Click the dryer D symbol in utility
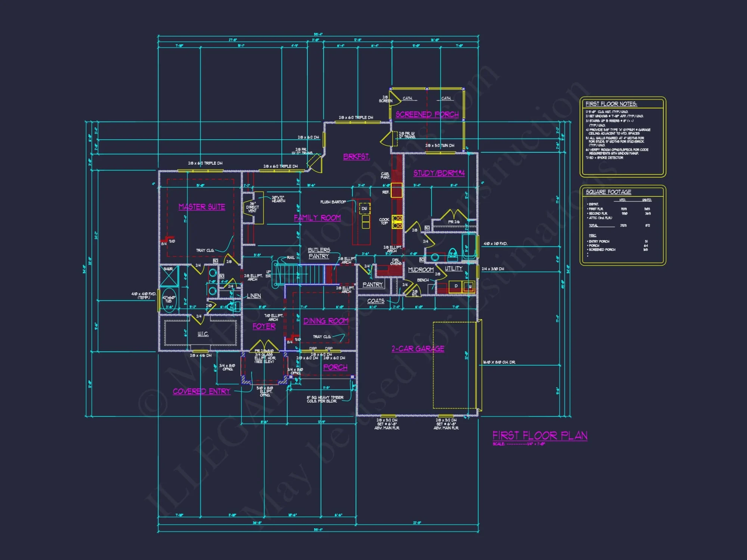Screen dimensions: 747x560 tap(456, 286)
